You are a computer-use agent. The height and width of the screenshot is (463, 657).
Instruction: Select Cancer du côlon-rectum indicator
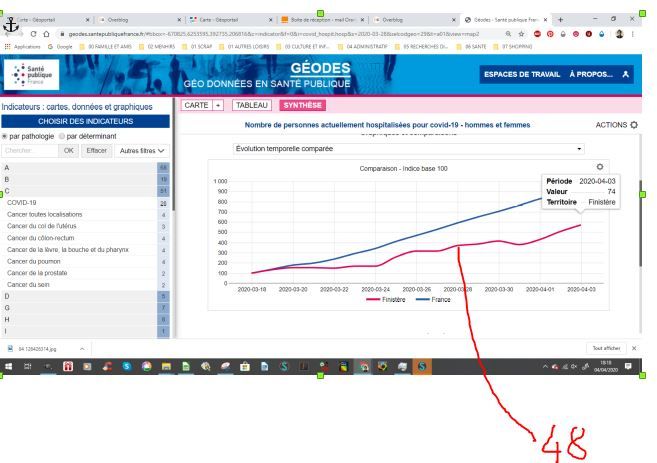coord(85,238)
